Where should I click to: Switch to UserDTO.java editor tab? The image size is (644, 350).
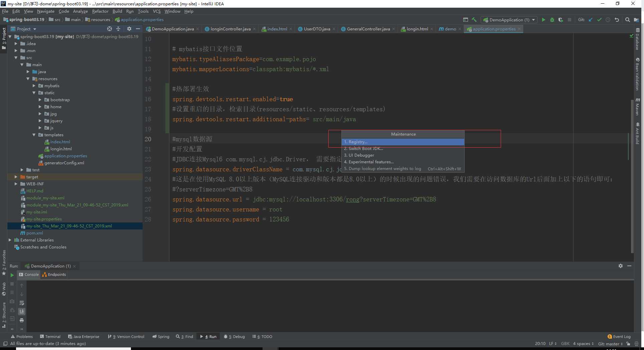317,29
